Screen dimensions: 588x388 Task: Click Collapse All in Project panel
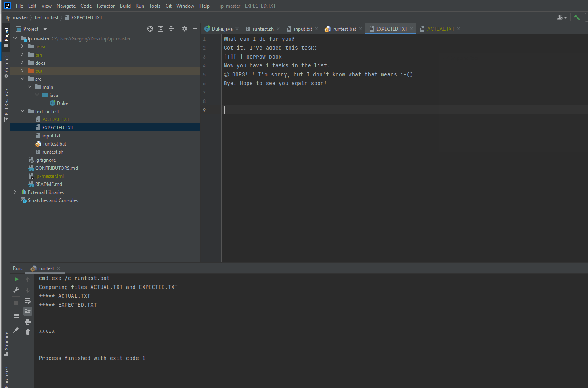coord(171,29)
